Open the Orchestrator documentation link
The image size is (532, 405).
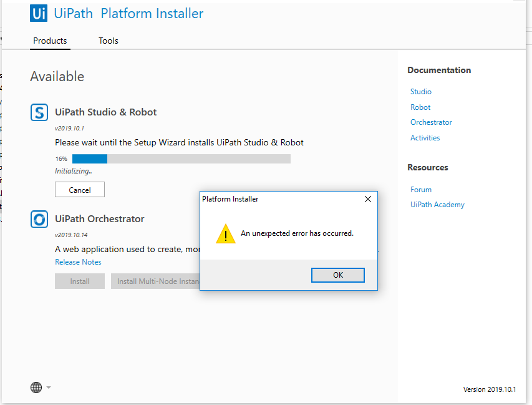point(431,122)
